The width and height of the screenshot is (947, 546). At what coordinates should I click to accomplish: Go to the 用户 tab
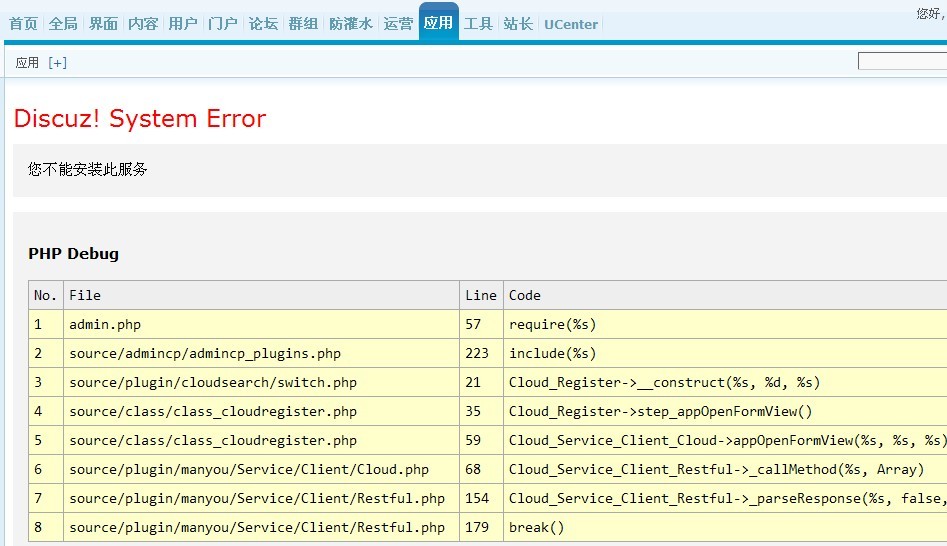coord(183,24)
